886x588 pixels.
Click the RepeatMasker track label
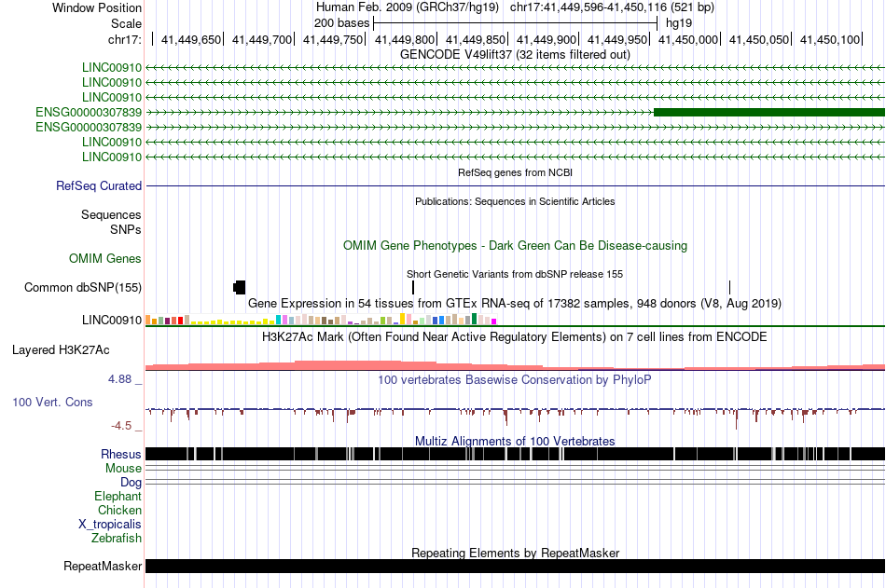[103, 566]
